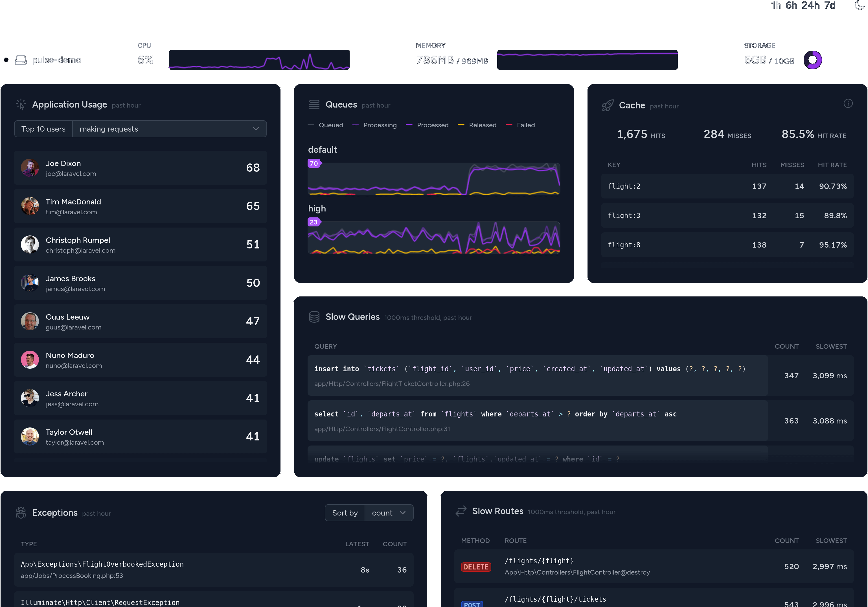Viewport: 868px width, 607px height.
Task: Click the pulse-demo server icon
Action: (x=21, y=60)
